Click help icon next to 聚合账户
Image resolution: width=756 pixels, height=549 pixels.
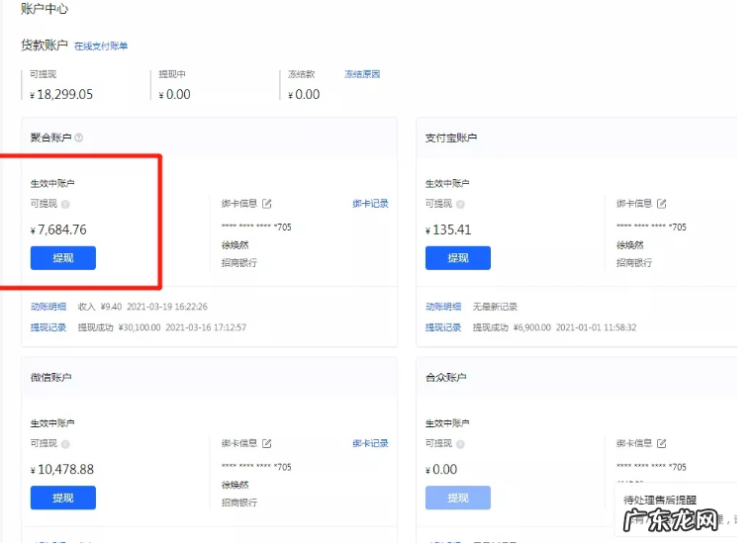pyautogui.click(x=78, y=137)
